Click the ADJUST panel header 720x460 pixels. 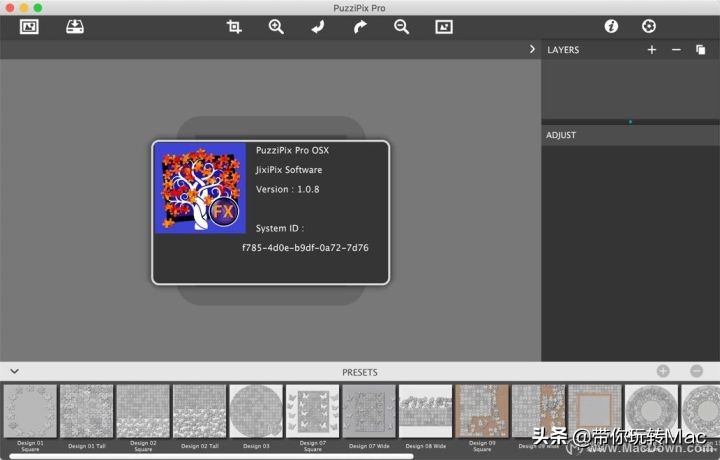click(x=630, y=135)
